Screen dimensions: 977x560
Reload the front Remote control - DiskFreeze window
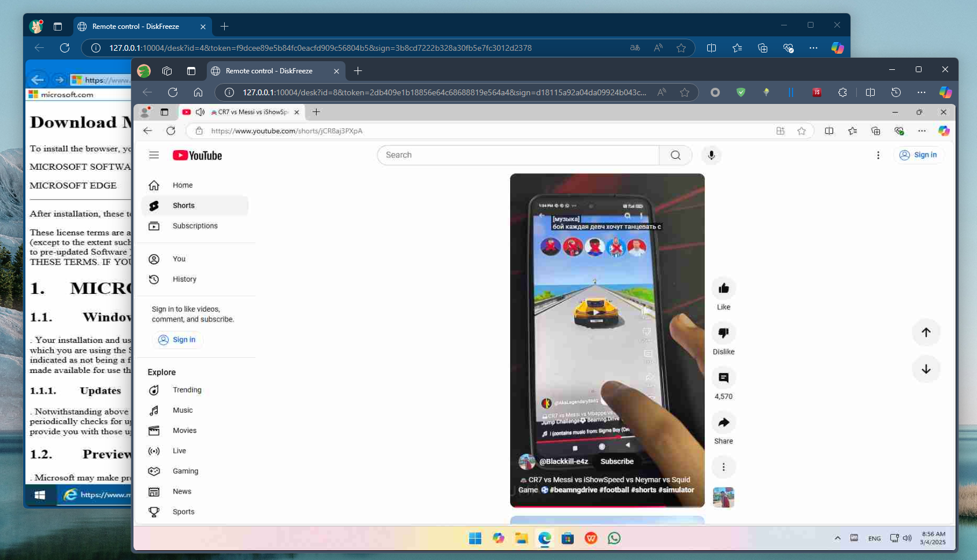pyautogui.click(x=172, y=92)
